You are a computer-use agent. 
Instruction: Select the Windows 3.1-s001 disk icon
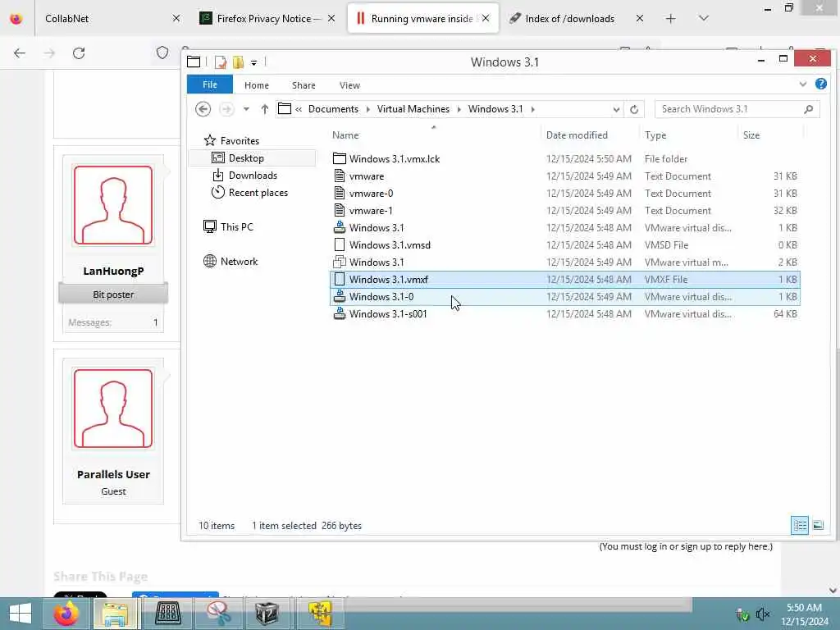[339, 313]
